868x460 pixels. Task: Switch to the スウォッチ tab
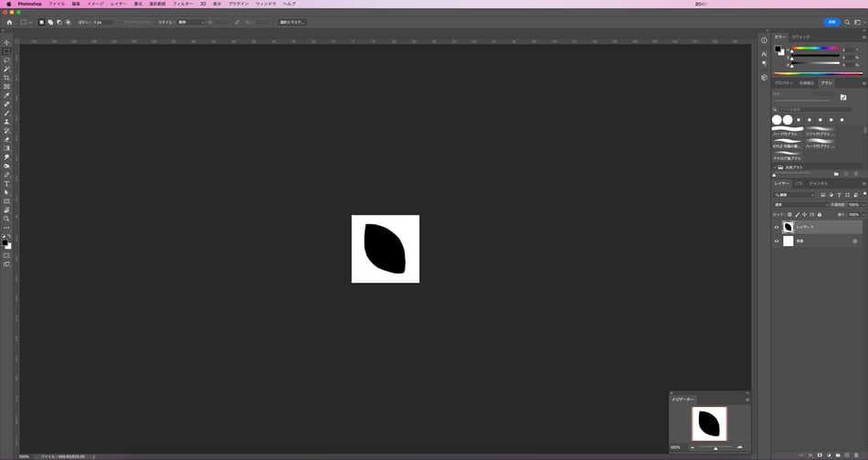tap(801, 37)
